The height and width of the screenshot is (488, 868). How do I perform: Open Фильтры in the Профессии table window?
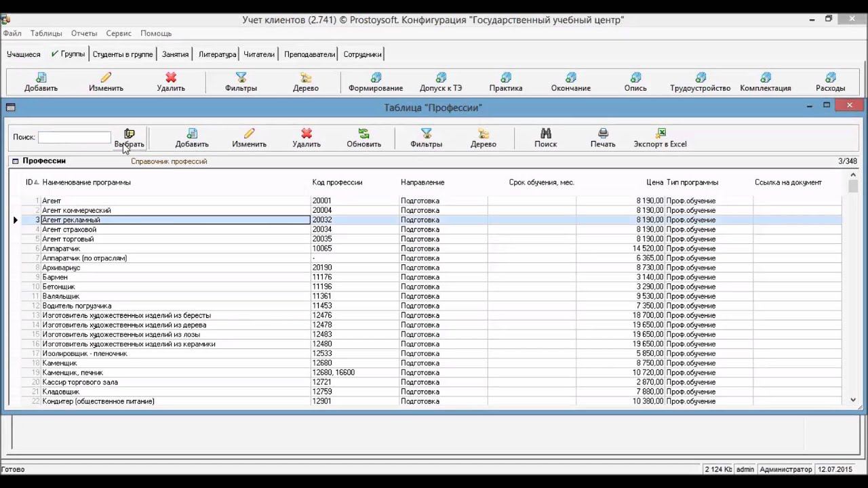click(426, 138)
